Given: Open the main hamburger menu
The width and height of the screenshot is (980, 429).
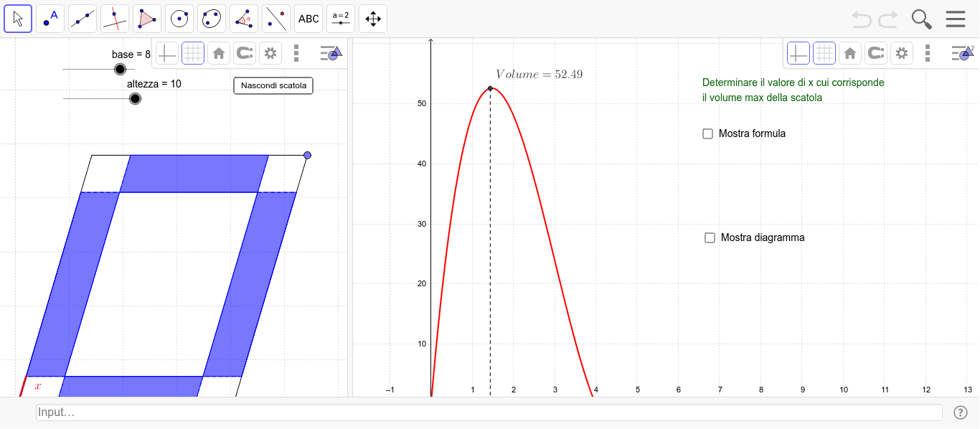Looking at the screenshot, I should pyautogui.click(x=956, y=19).
